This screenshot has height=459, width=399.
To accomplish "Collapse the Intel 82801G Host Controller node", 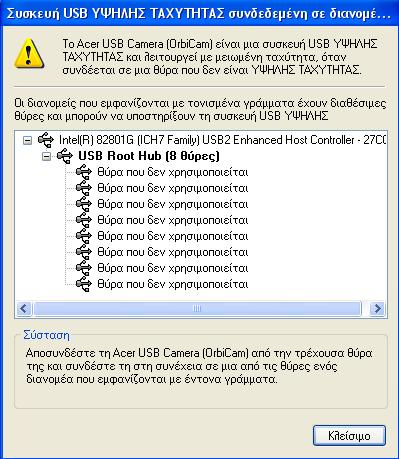I will point(27,140).
